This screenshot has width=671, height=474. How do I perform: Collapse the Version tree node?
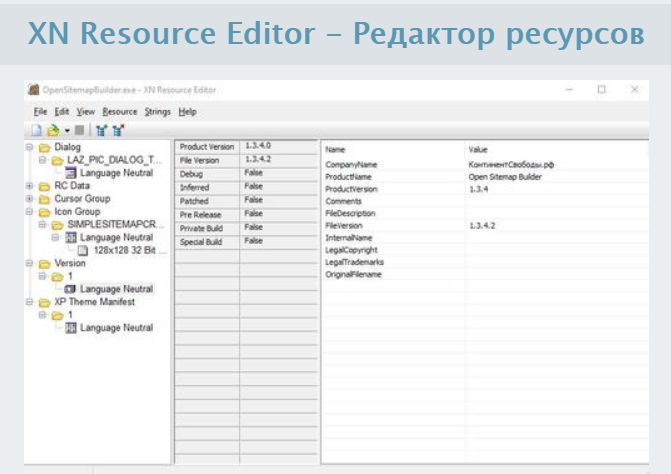(30, 263)
